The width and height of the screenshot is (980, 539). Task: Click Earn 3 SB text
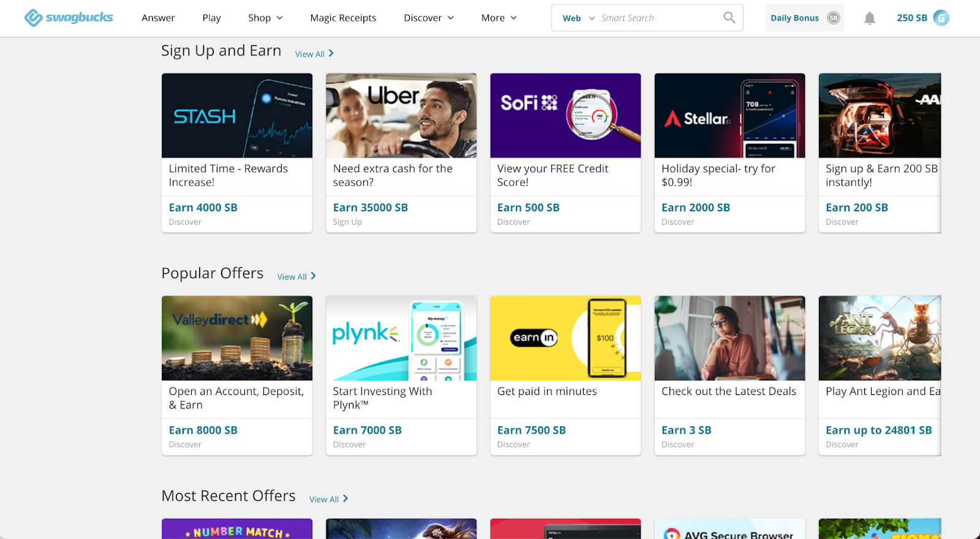[686, 430]
